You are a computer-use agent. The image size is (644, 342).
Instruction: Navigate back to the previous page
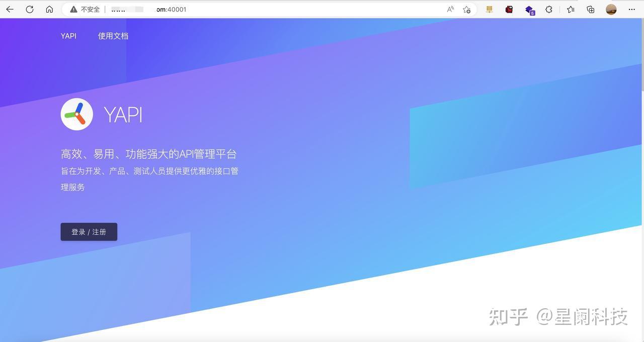pyautogui.click(x=9, y=9)
